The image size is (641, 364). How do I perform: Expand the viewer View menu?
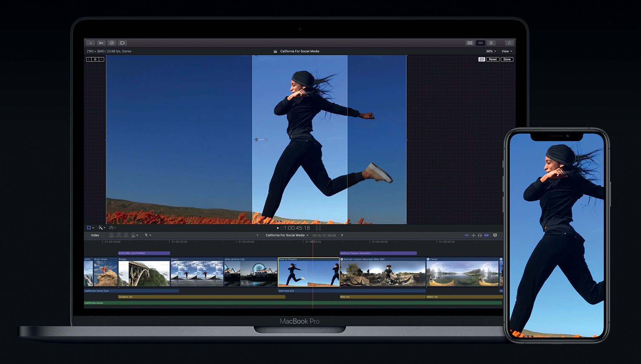point(507,51)
